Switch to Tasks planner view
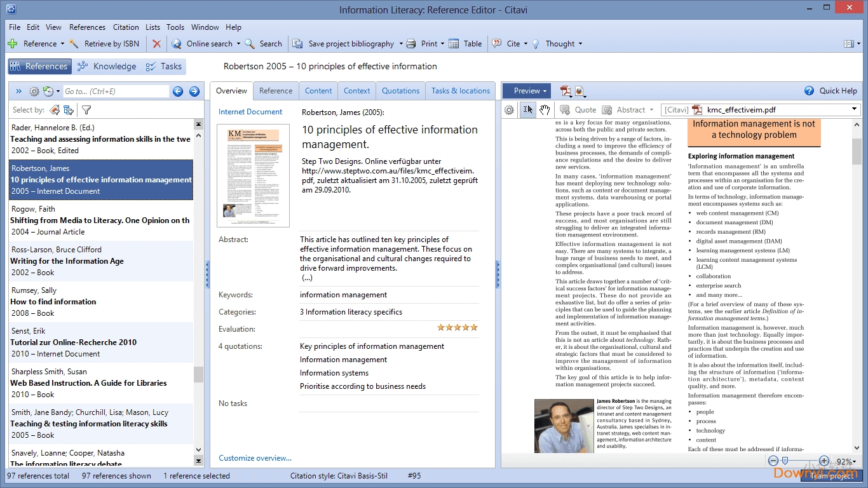The height and width of the screenshot is (488, 868). (163, 67)
